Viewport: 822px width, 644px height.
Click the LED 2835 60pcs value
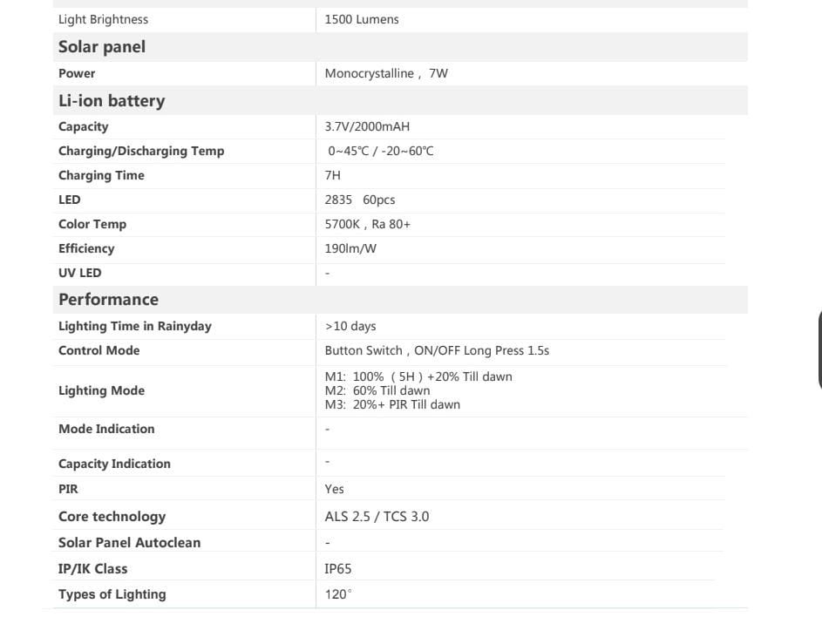click(x=360, y=200)
